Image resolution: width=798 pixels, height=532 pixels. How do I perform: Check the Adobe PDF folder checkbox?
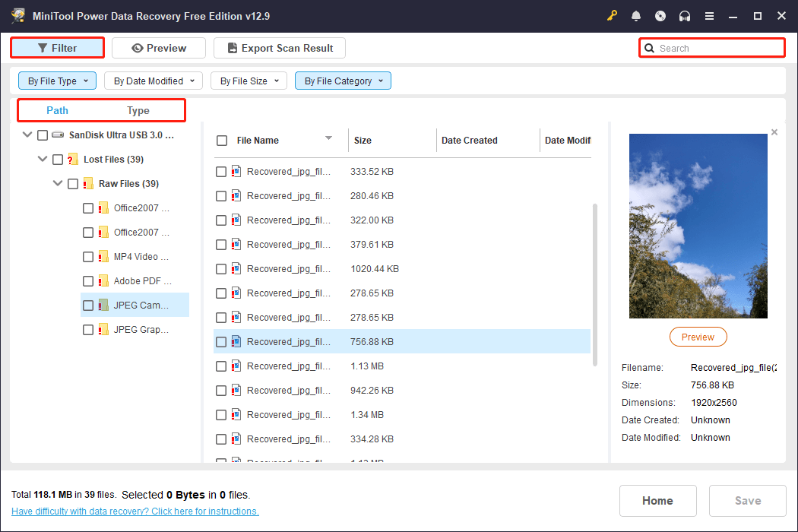coord(88,281)
